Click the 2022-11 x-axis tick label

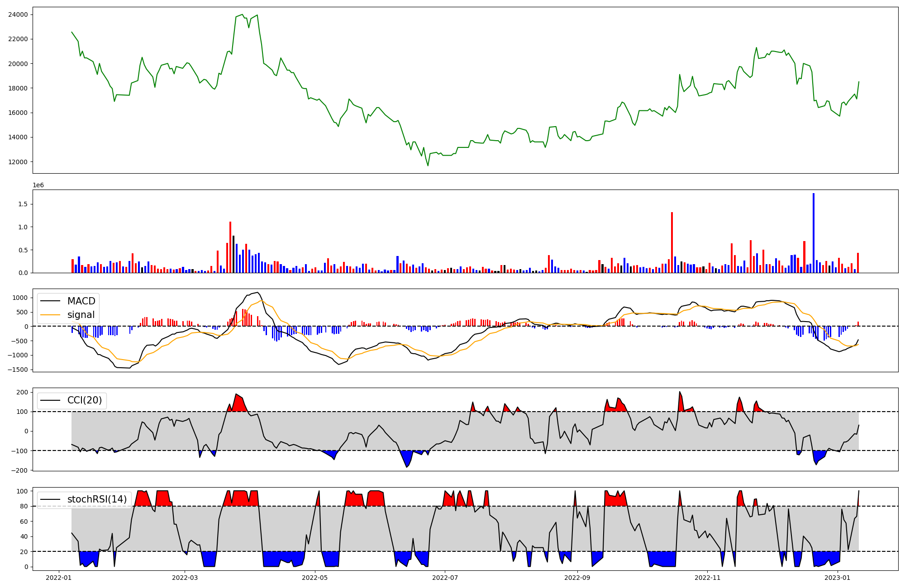click(707, 578)
